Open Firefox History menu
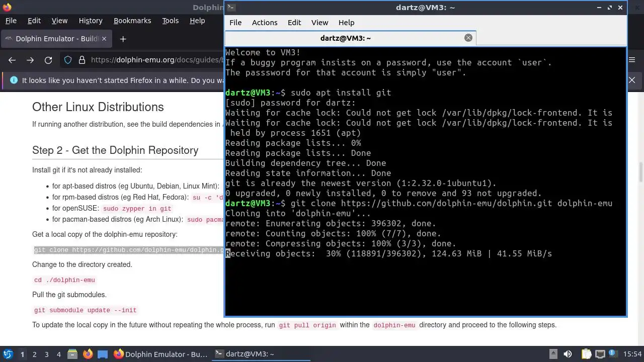The height and width of the screenshot is (362, 644). pyautogui.click(x=91, y=21)
